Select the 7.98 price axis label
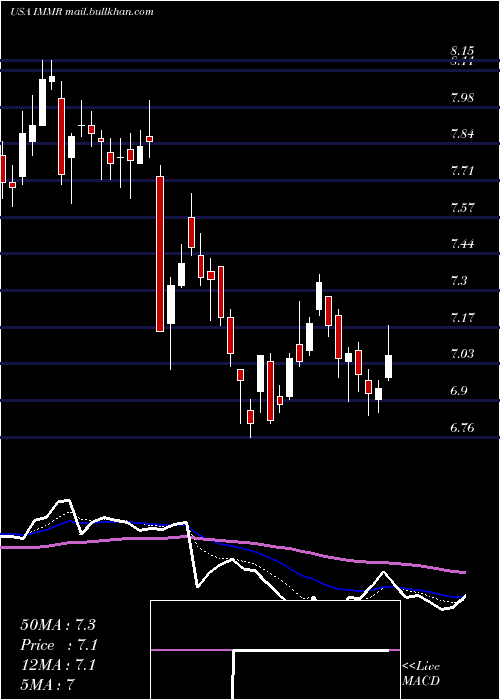 (x=462, y=98)
